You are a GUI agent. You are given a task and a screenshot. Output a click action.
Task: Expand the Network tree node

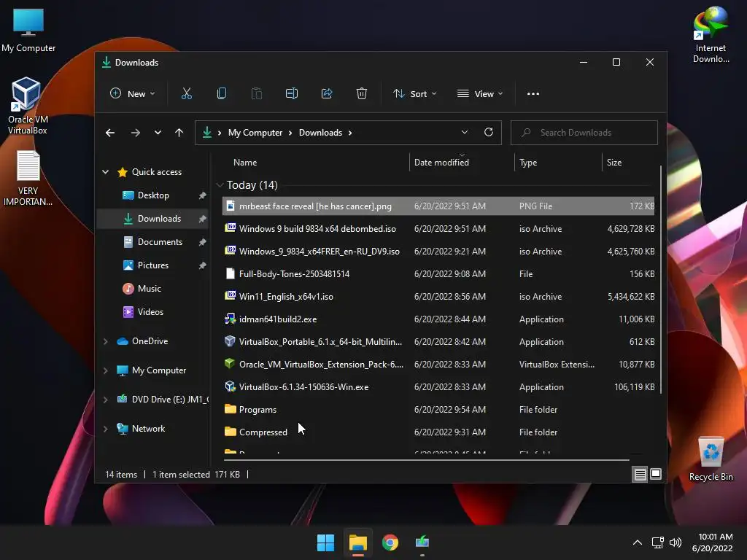105,429
